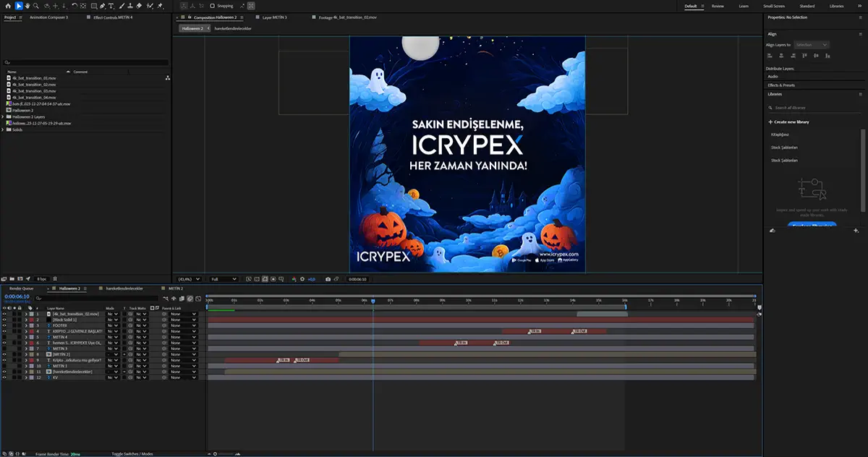Click the trash icon in Project panel
The width and height of the screenshot is (868, 457).
[56, 278]
